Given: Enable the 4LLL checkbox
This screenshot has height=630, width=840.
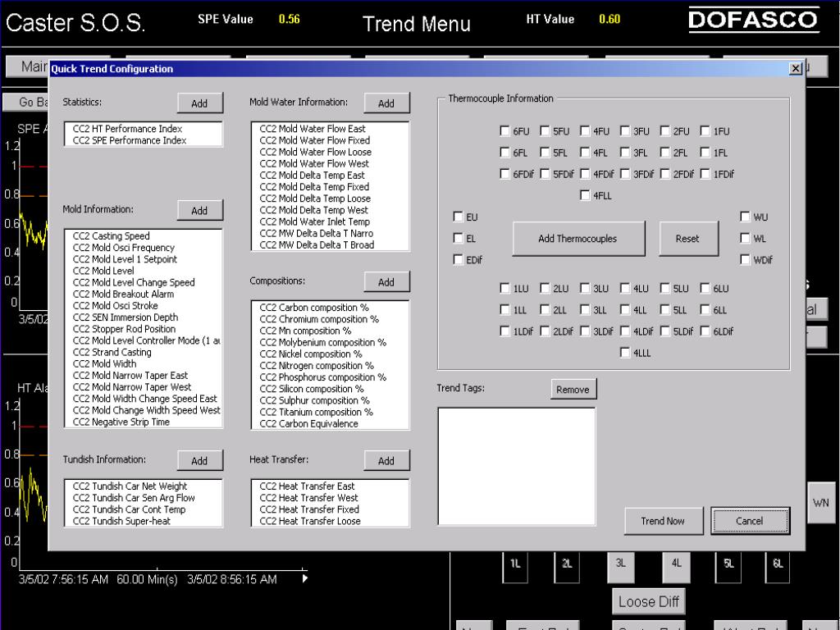Looking at the screenshot, I should point(624,353).
